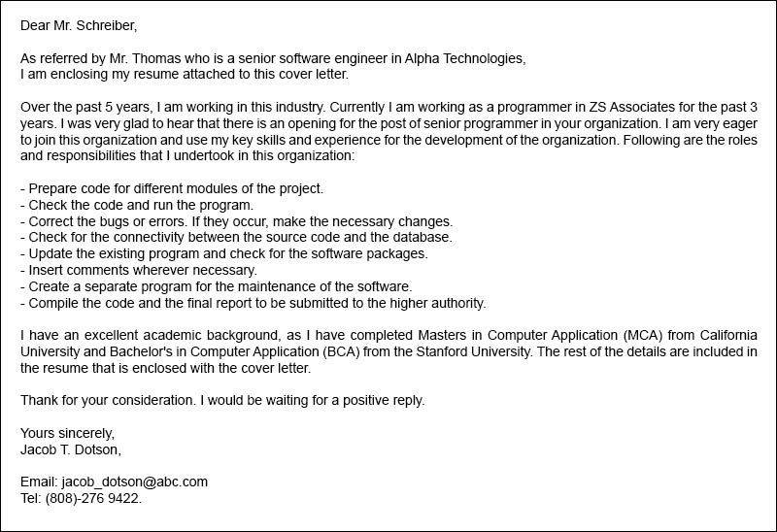
Task: Click the signature name Jacob T. Dotson
Action: coord(71,449)
